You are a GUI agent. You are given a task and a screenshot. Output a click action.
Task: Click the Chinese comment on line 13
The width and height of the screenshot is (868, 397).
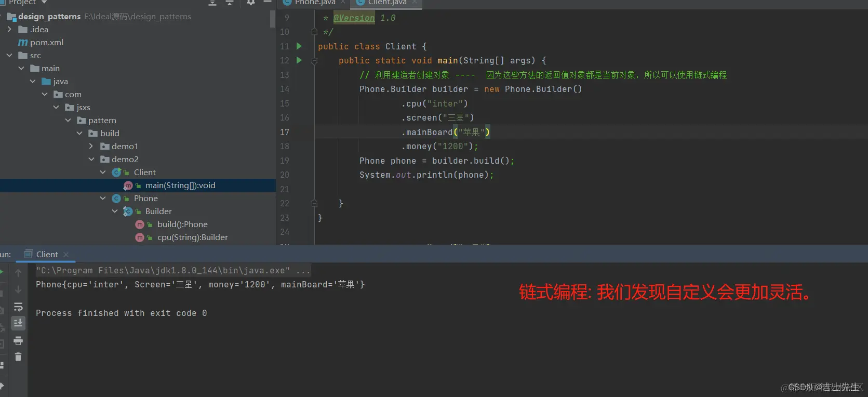543,75
